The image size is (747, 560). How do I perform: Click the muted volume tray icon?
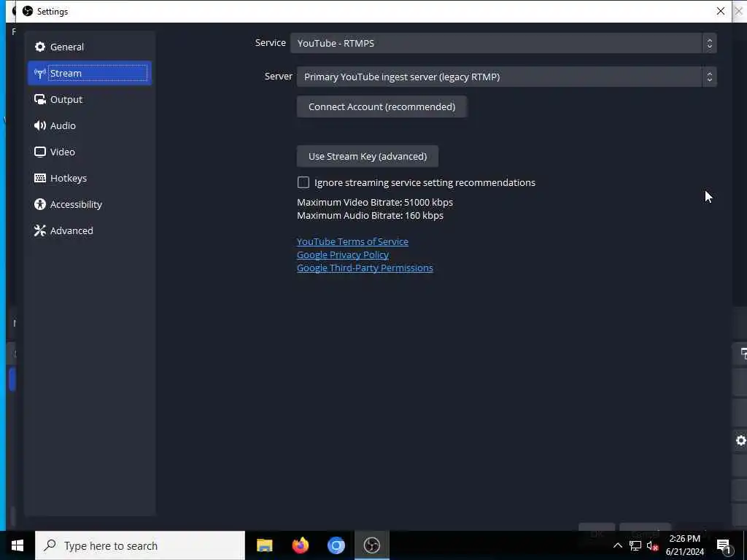click(653, 545)
